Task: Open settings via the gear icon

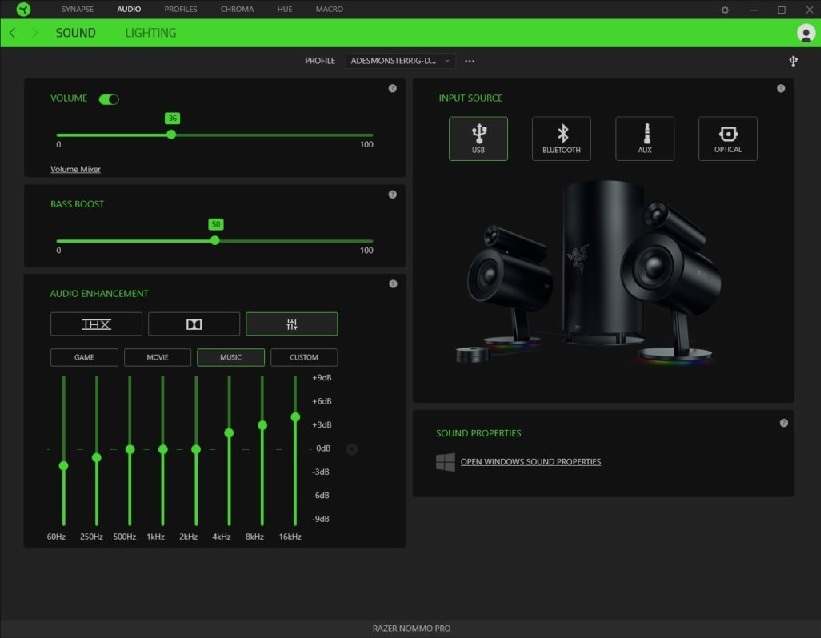Action: click(725, 9)
